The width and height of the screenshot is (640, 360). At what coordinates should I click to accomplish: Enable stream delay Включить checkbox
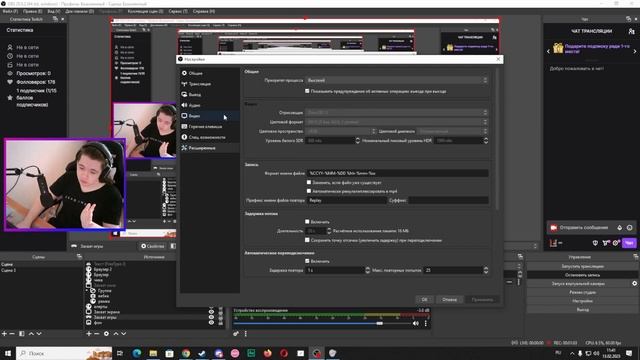pyautogui.click(x=307, y=221)
